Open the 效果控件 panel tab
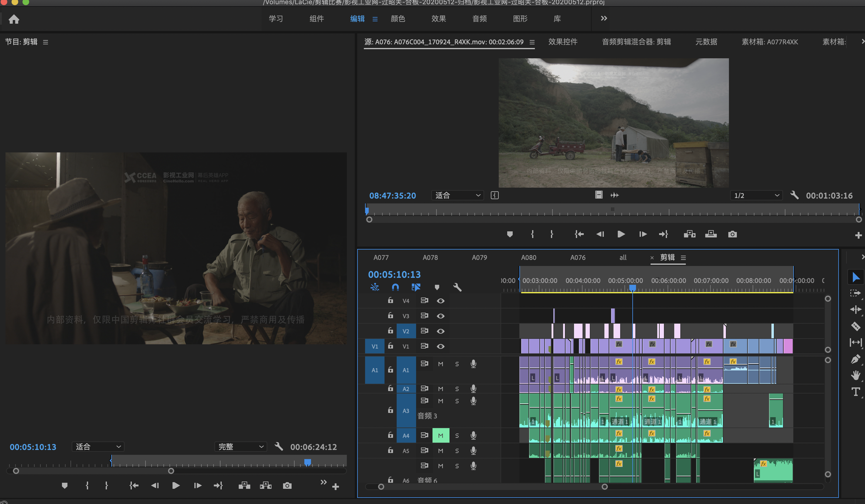Screen dimensions: 865x504 coord(562,42)
